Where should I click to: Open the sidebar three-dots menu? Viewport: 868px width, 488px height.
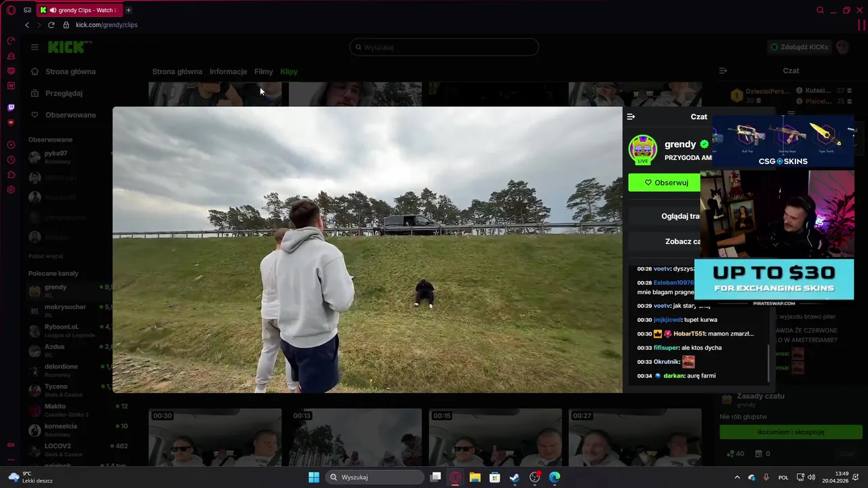click(11, 459)
